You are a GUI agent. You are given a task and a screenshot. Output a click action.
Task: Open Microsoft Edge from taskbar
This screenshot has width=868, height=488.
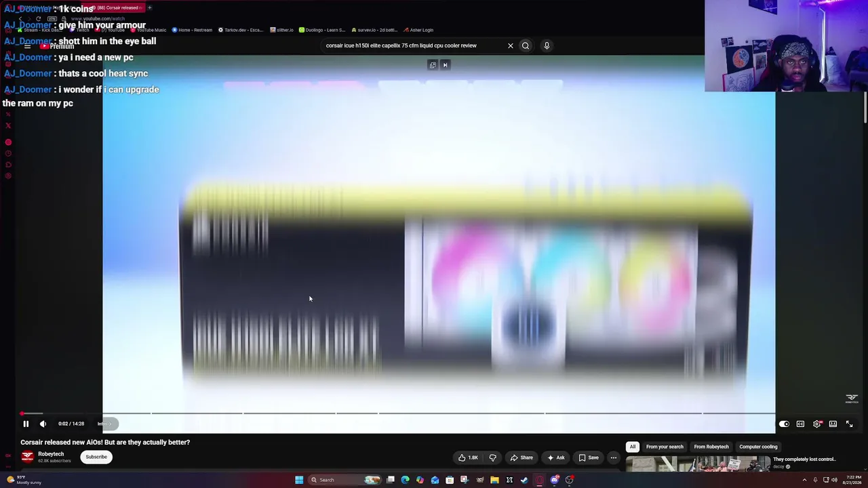pyautogui.click(x=405, y=480)
